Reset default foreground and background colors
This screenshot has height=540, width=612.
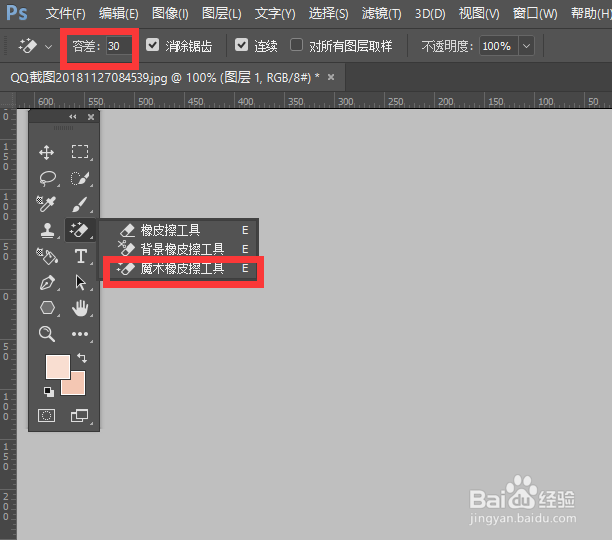pos(49,391)
